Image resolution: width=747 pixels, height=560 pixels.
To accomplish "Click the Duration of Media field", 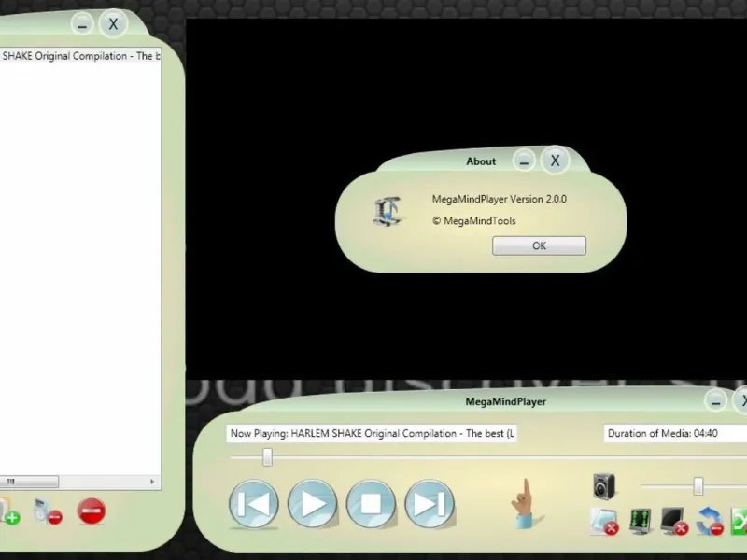I will pos(675,433).
